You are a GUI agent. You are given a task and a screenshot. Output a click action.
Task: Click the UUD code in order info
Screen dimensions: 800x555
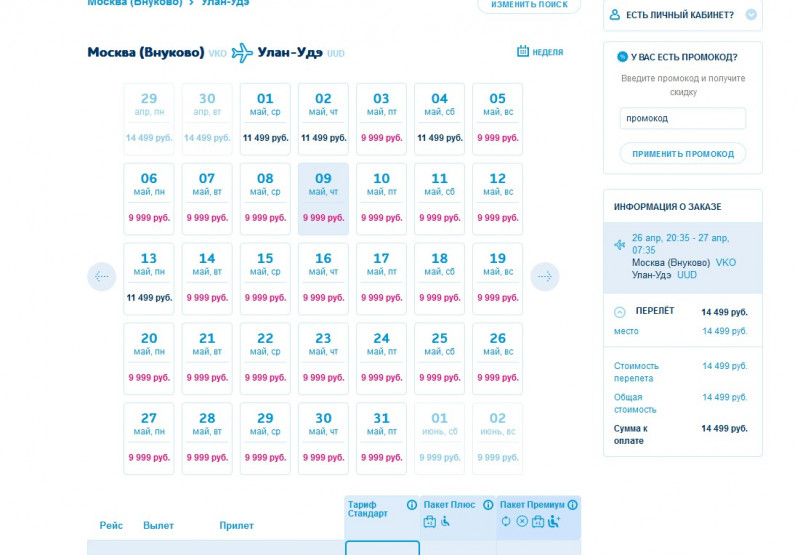click(687, 275)
